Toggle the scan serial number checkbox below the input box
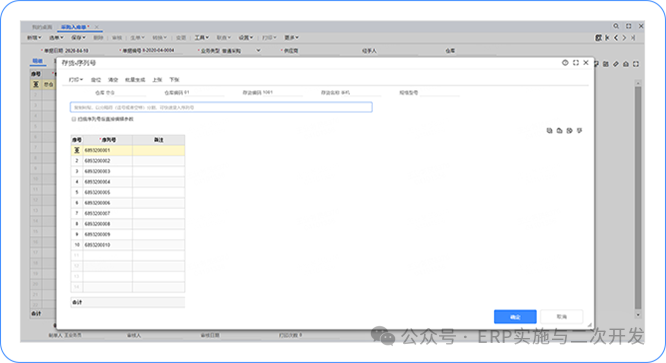The height and width of the screenshot is (363, 666). coord(74,119)
